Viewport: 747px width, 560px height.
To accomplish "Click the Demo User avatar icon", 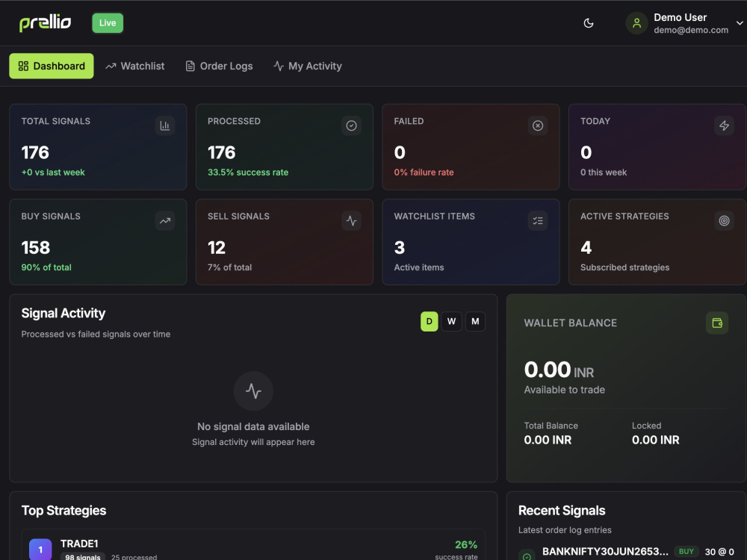I will [636, 23].
